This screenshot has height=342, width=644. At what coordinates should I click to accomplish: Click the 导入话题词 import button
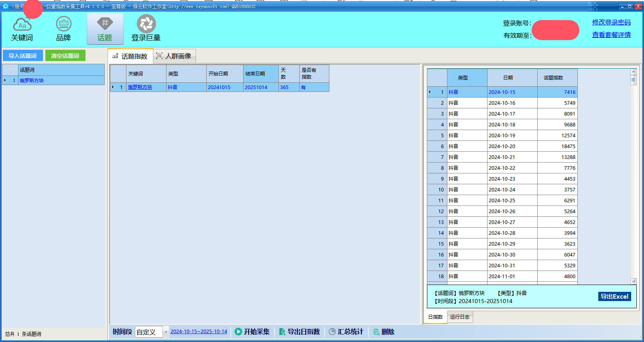(22, 56)
